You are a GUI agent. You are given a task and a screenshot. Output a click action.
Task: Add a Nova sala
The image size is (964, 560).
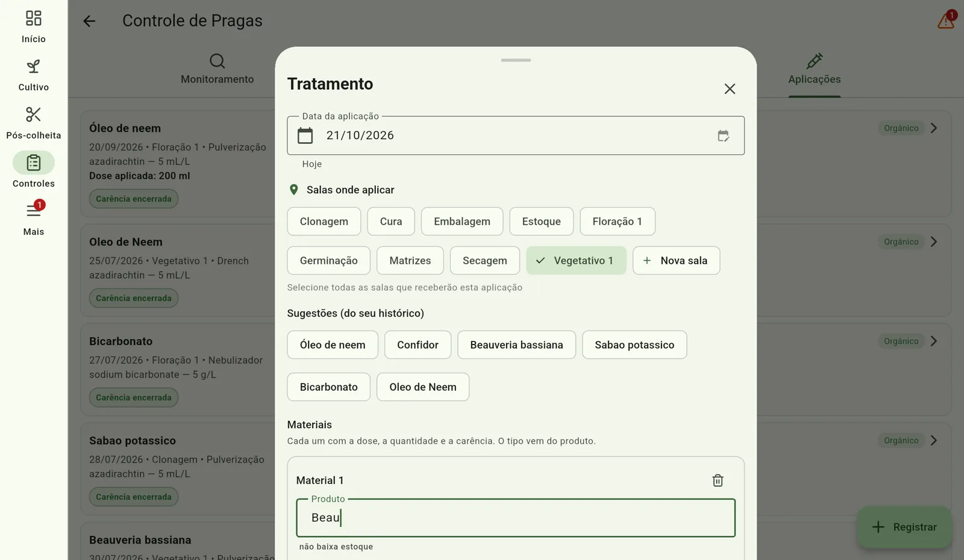coord(676,261)
